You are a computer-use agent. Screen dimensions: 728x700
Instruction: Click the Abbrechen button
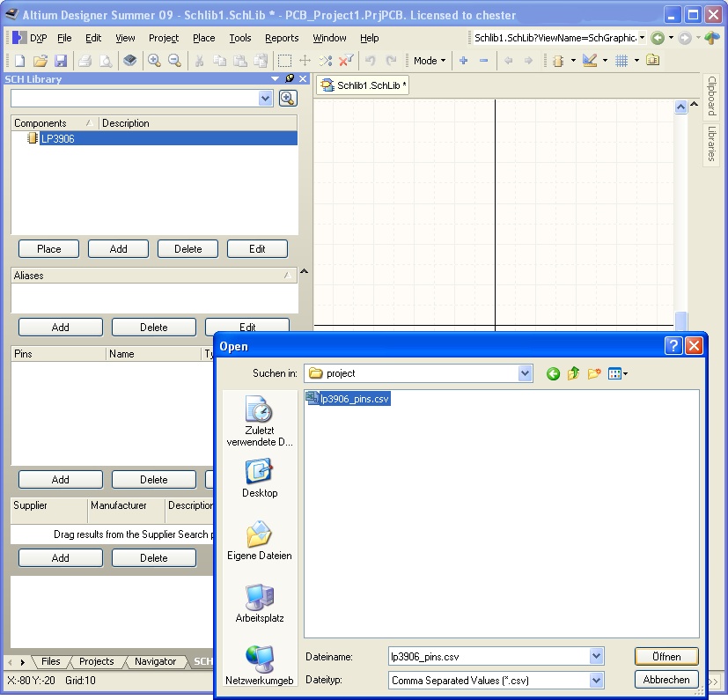666,680
